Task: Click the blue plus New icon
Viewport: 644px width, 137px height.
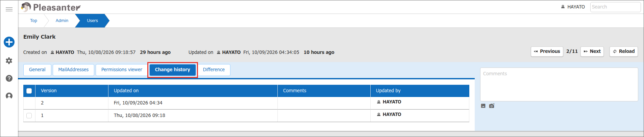Action: coord(9,42)
